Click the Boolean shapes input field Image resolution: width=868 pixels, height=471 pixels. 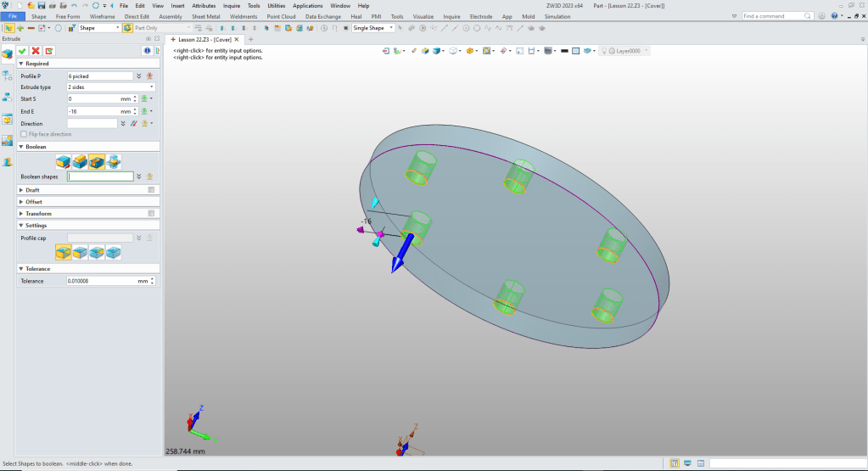(101, 177)
